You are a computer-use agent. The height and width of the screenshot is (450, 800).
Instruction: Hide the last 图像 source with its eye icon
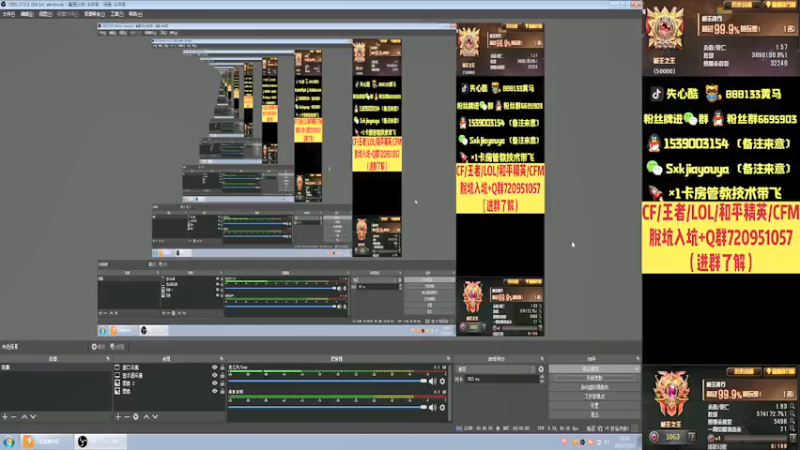[x=214, y=391]
